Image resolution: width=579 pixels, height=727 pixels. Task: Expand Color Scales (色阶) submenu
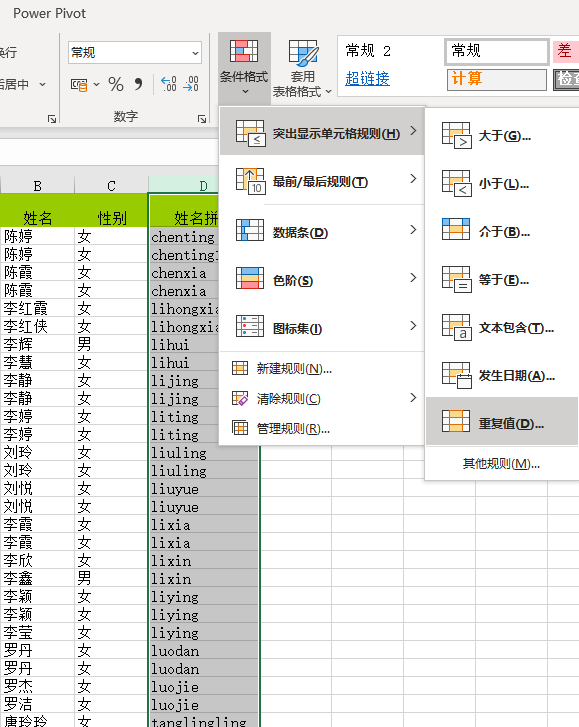[x=322, y=280]
